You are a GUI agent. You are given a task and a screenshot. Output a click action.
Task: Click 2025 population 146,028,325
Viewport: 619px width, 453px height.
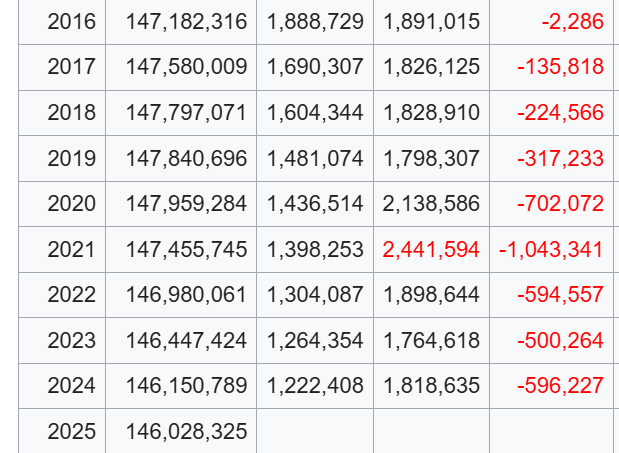click(186, 431)
